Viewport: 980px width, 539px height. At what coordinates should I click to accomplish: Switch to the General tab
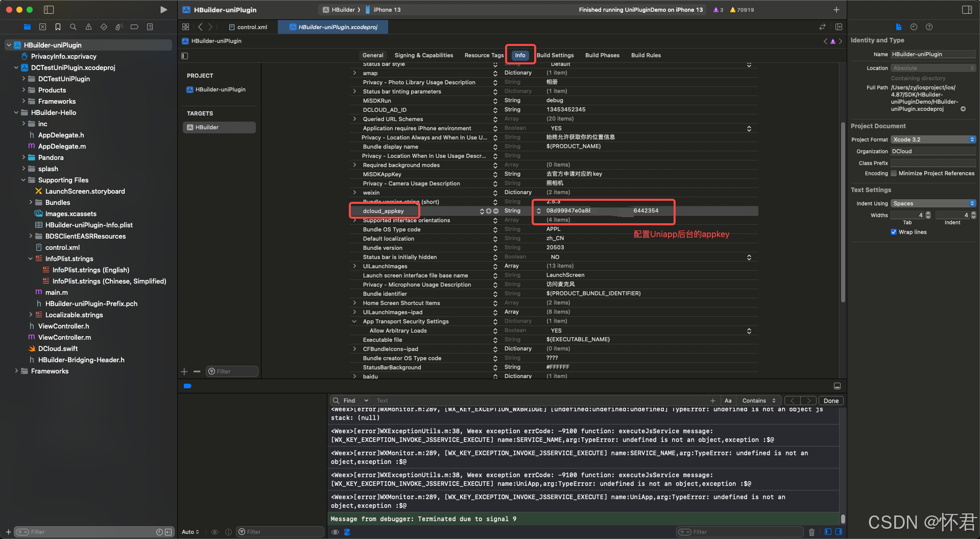[373, 55]
